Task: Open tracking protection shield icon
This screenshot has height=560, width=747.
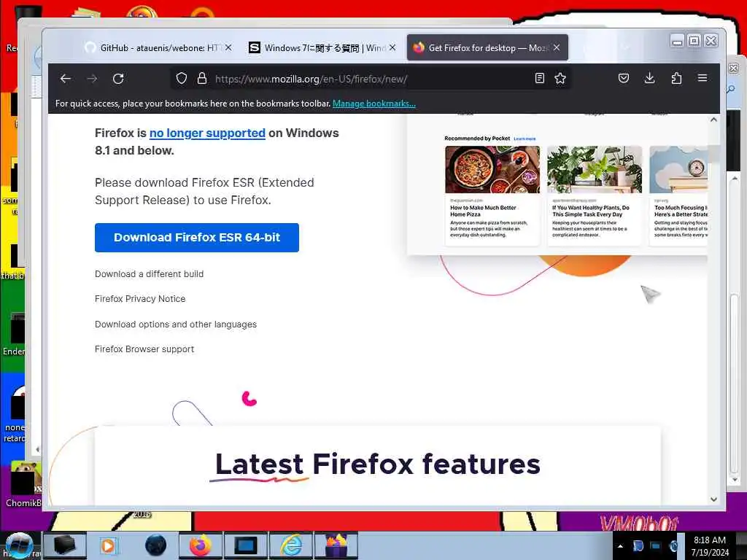Action: pos(182,79)
